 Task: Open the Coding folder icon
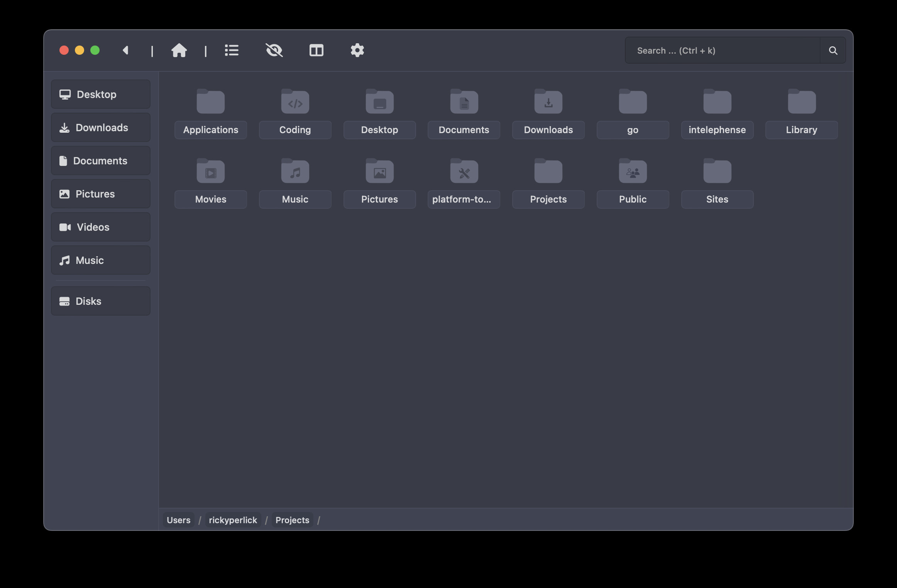tap(295, 102)
